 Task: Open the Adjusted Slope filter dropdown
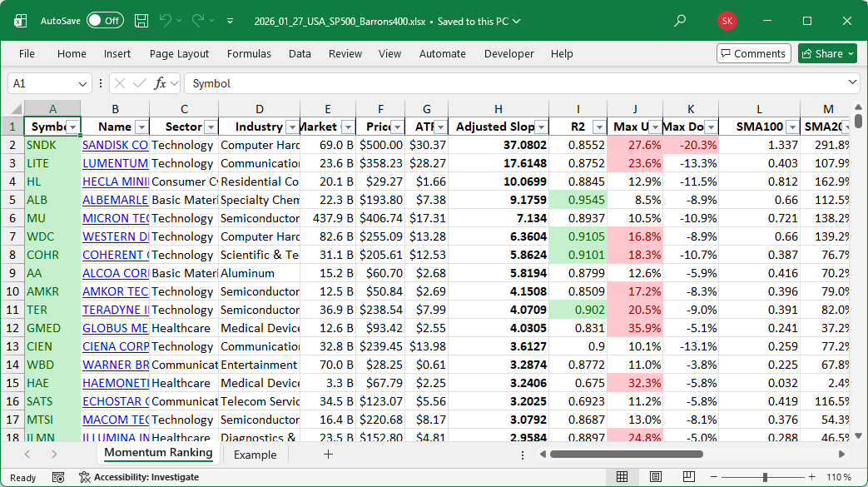(x=541, y=127)
